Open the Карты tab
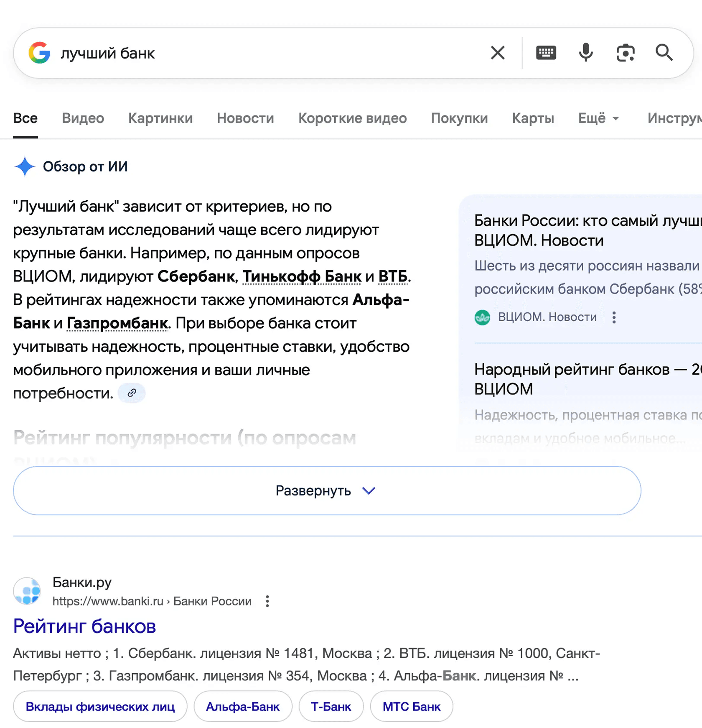 point(533,118)
